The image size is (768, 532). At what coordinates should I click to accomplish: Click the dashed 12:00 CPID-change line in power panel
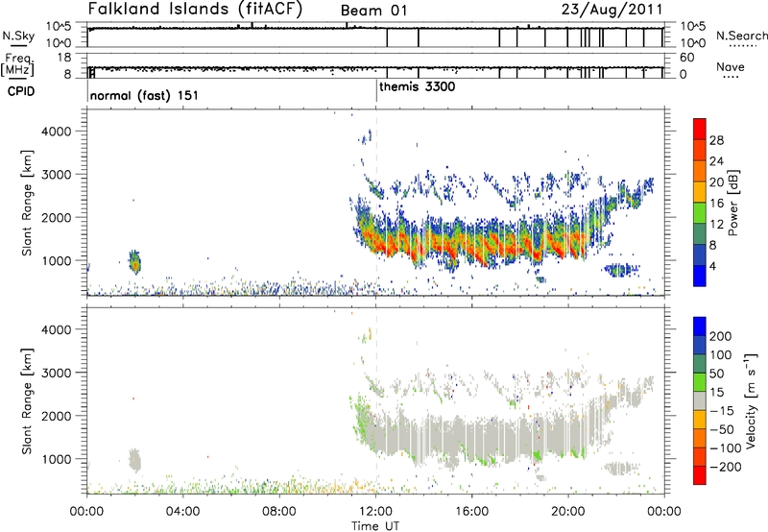tap(376, 203)
